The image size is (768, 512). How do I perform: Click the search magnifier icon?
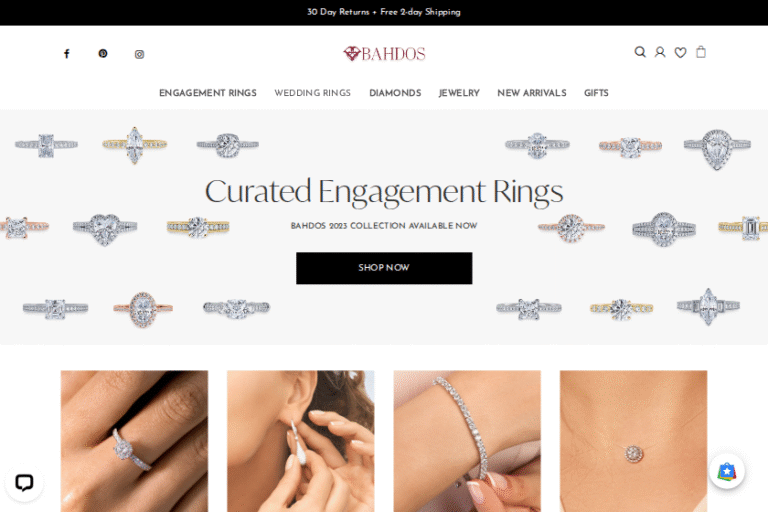point(640,52)
